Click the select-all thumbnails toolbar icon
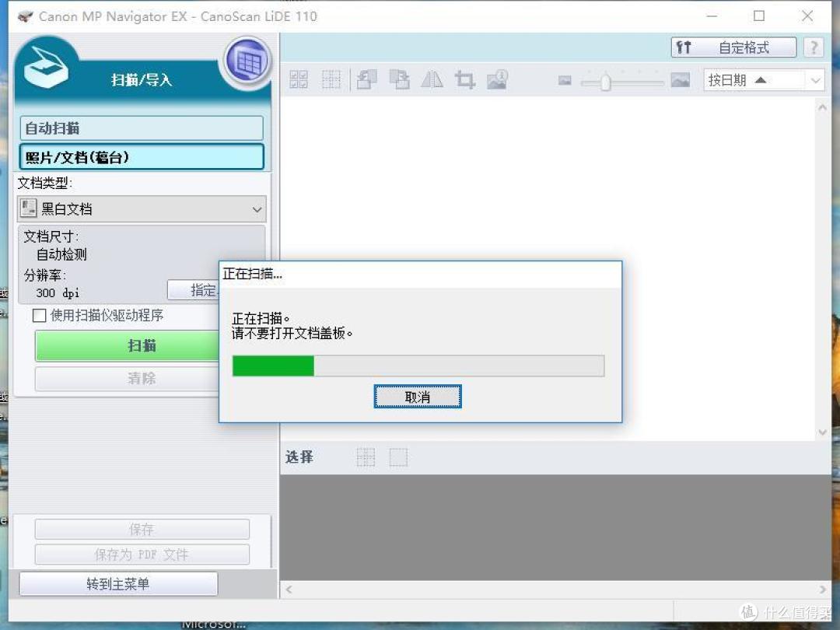 coord(299,80)
